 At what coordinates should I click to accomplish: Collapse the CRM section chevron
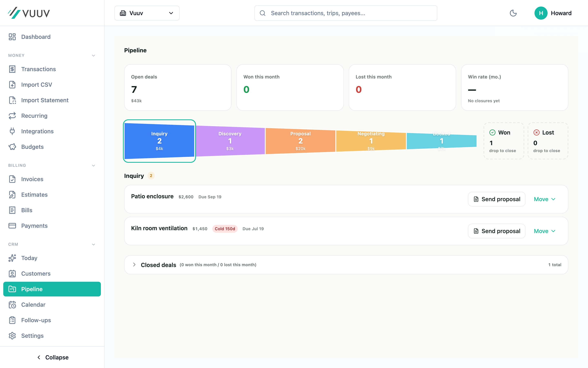(94, 244)
